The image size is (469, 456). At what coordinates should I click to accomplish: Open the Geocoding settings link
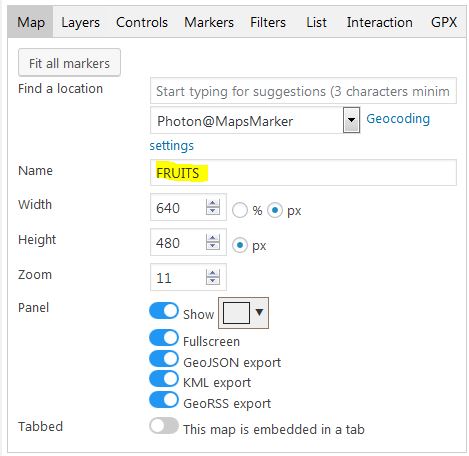398,118
